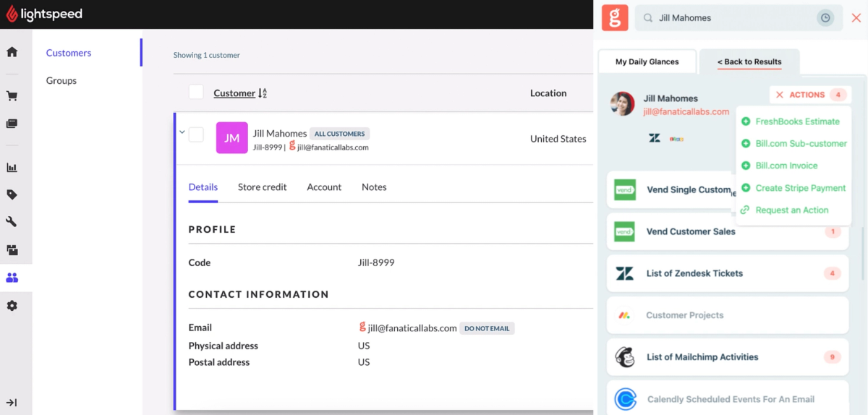Click the JM avatar tile
Viewport: 868px width, 415px height.
pos(231,138)
